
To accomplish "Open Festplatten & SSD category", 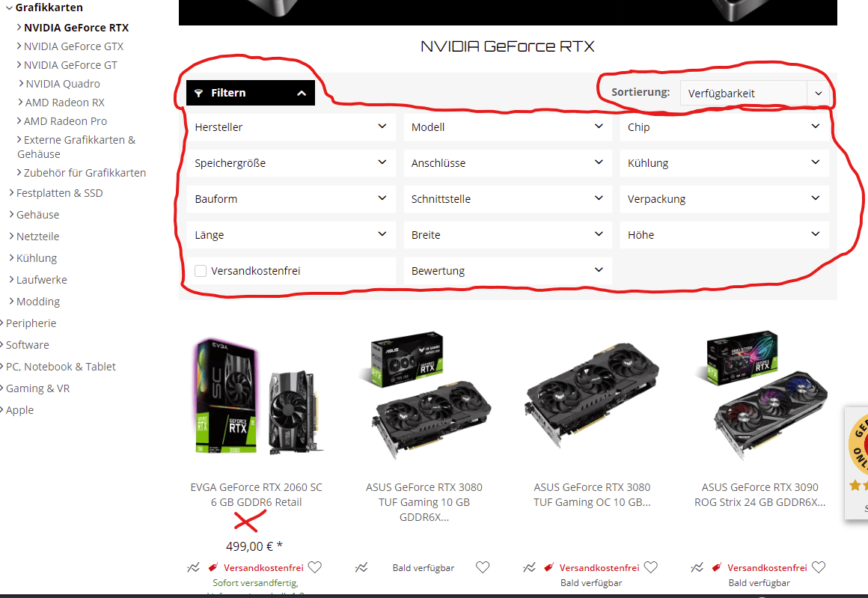I will (59, 193).
